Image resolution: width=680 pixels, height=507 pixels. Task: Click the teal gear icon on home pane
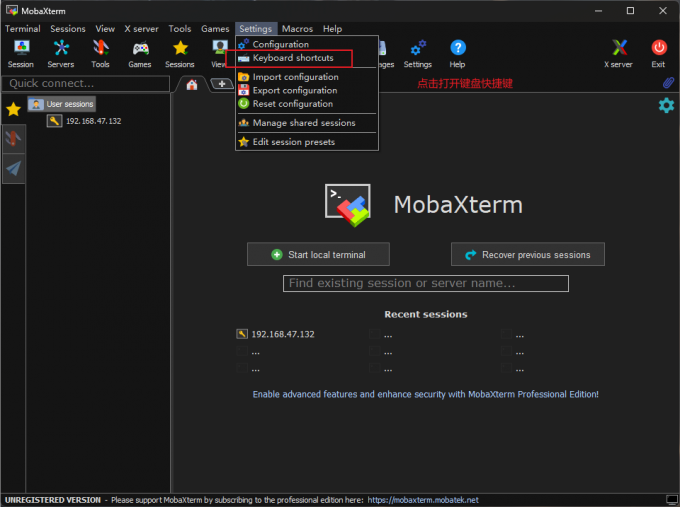pyautogui.click(x=666, y=105)
